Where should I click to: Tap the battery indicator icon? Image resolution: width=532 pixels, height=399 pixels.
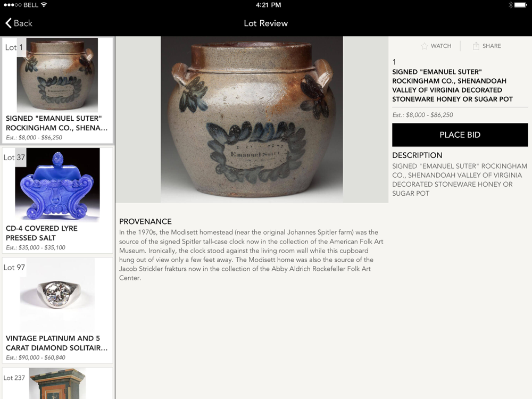point(521,5)
